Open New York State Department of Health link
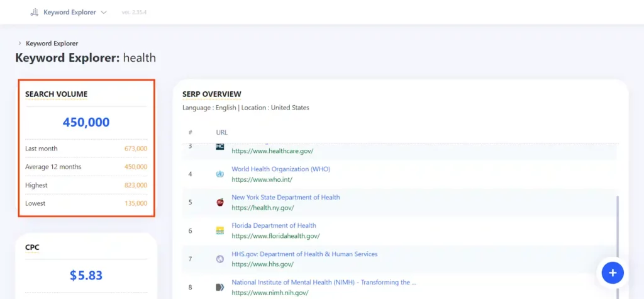The height and width of the screenshot is (299, 644). tap(286, 198)
